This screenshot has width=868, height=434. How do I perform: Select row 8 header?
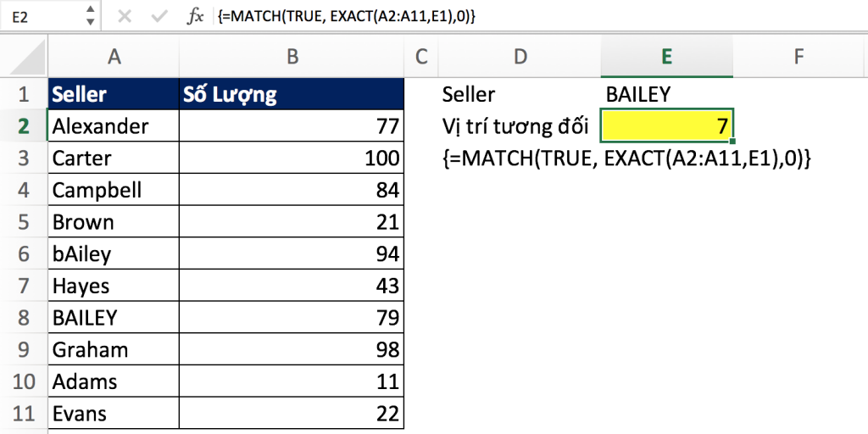pyautogui.click(x=24, y=318)
